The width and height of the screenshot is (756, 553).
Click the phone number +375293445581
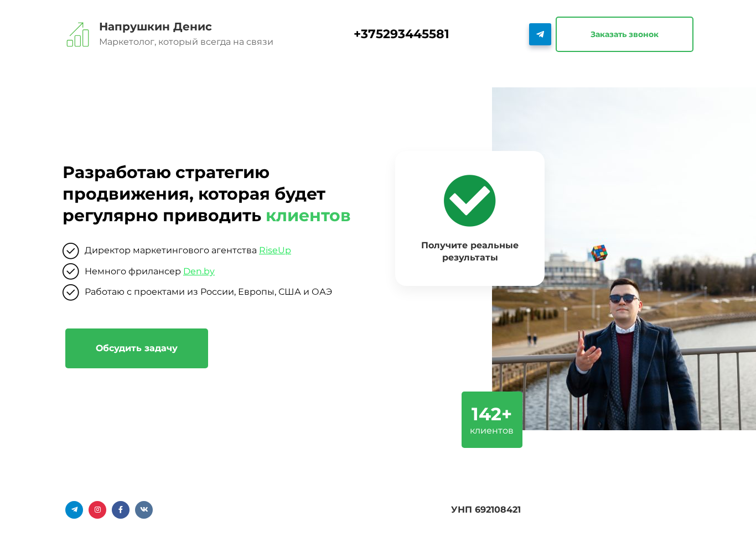401,34
